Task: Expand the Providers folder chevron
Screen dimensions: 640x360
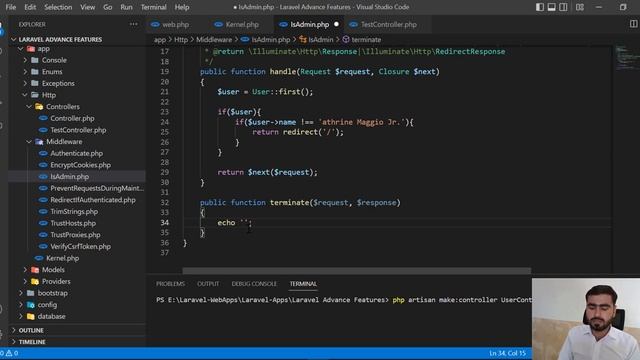Action: tap(25, 281)
